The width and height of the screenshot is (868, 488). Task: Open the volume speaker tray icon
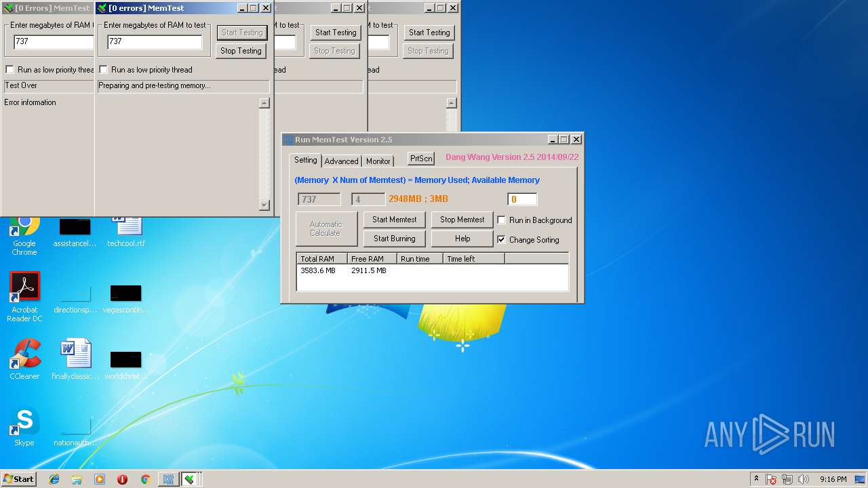(804, 479)
